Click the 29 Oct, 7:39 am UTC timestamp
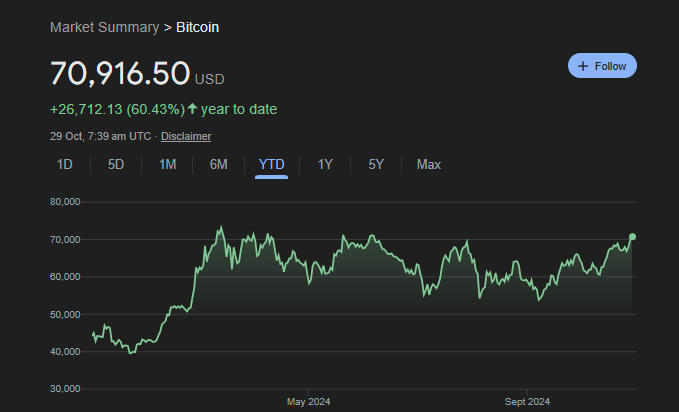The image size is (679, 412). (100, 136)
